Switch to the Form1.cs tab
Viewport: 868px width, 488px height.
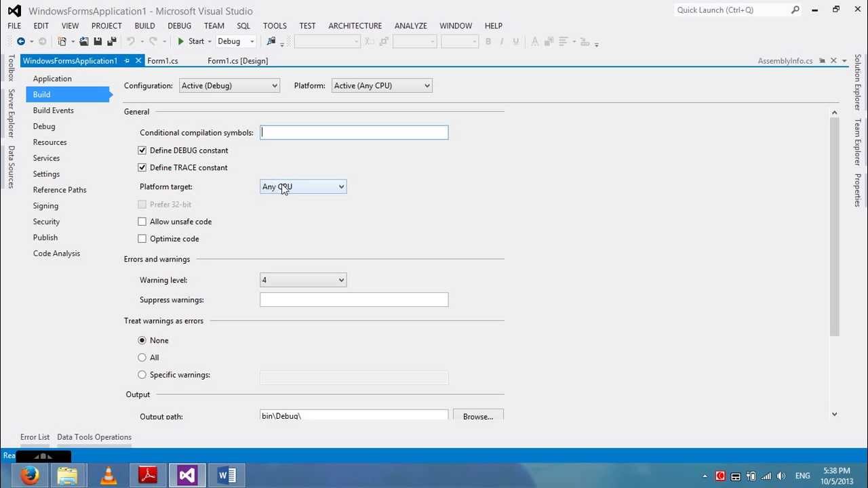(163, 61)
